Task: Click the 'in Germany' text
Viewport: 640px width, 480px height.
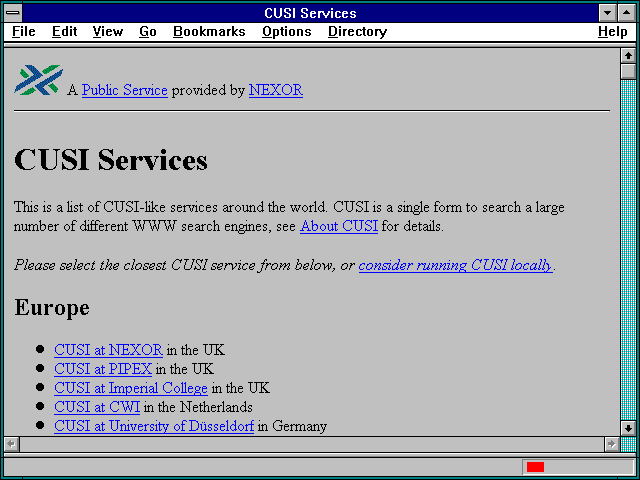Action: pyautogui.click(x=292, y=426)
